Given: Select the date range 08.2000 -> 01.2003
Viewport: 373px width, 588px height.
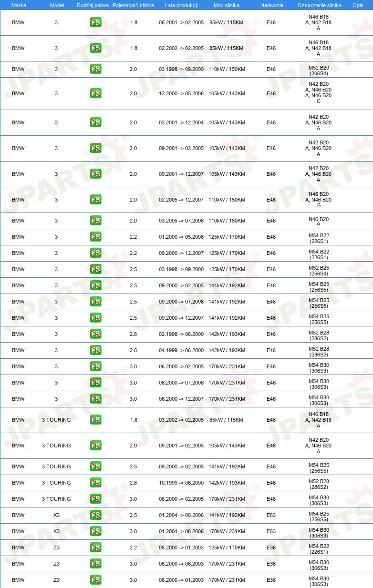Looking at the screenshot, I should (x=181, y=547).
